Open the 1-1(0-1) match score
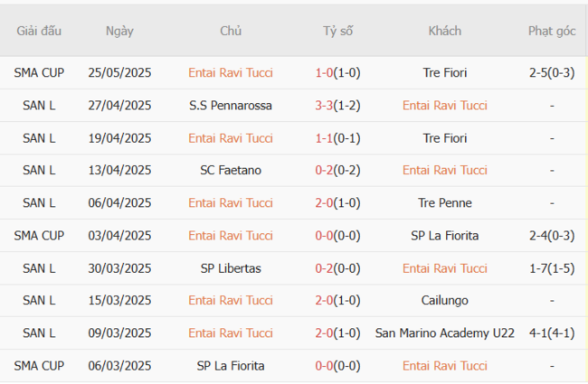This screenshot has width=588, height=384. point(337,138)
